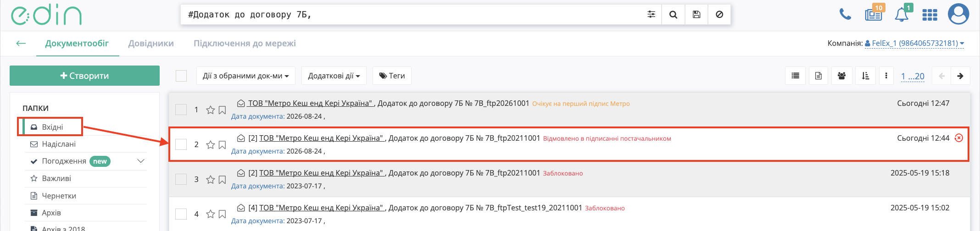Viewport: 980px width, 231px height.
Task: Switch to list view icon
Action: point(796,76)
